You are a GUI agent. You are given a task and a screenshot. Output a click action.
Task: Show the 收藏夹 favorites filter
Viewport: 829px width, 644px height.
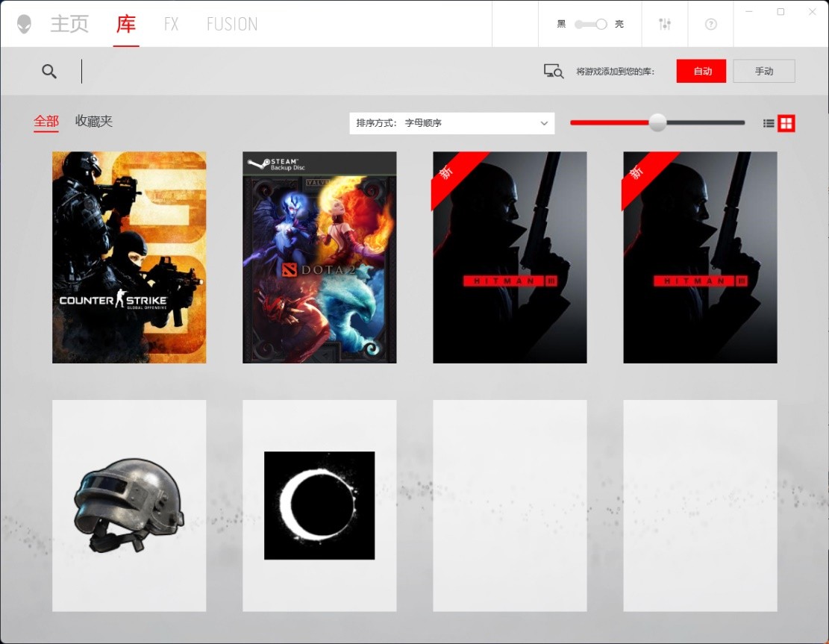(x=93, y=121)
